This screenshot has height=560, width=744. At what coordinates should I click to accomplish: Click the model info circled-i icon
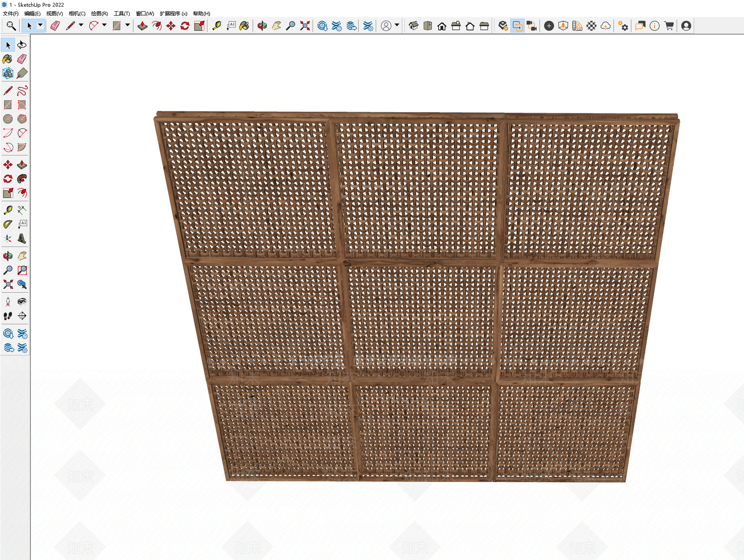point(654,26)
